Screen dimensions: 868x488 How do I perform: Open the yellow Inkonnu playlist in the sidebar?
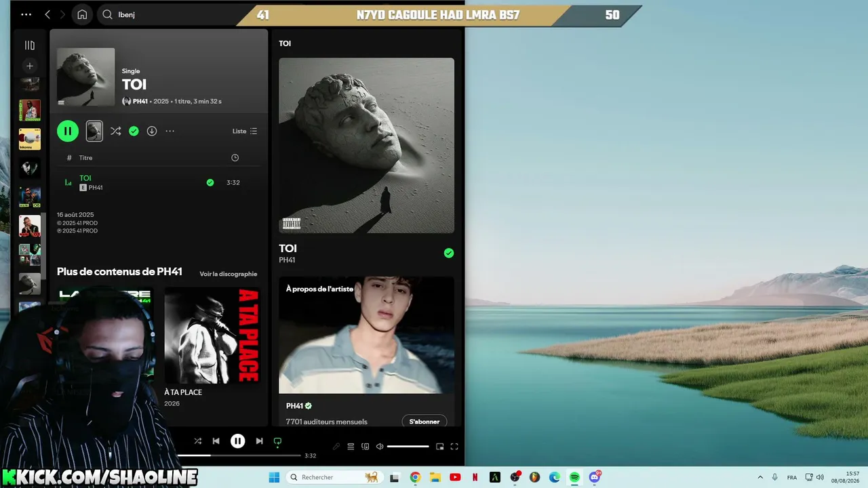tap(30, 139)
